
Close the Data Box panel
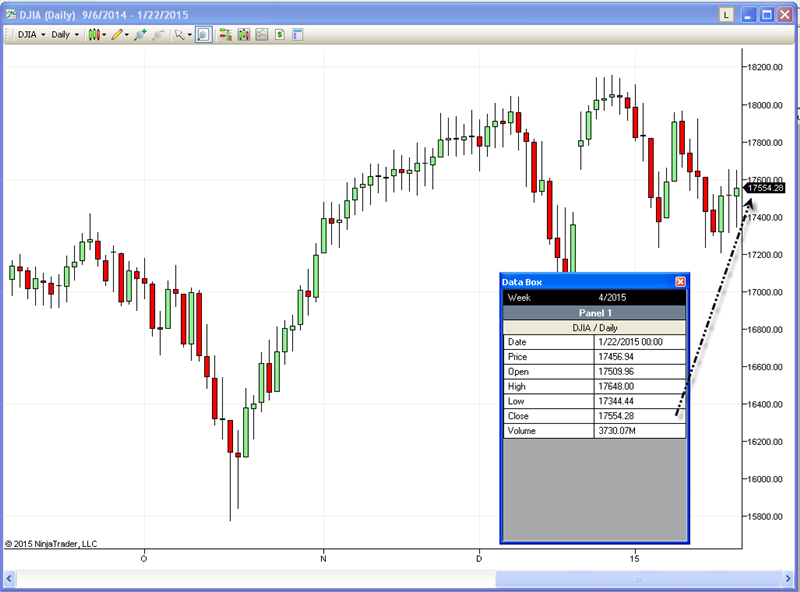point(680,282)
